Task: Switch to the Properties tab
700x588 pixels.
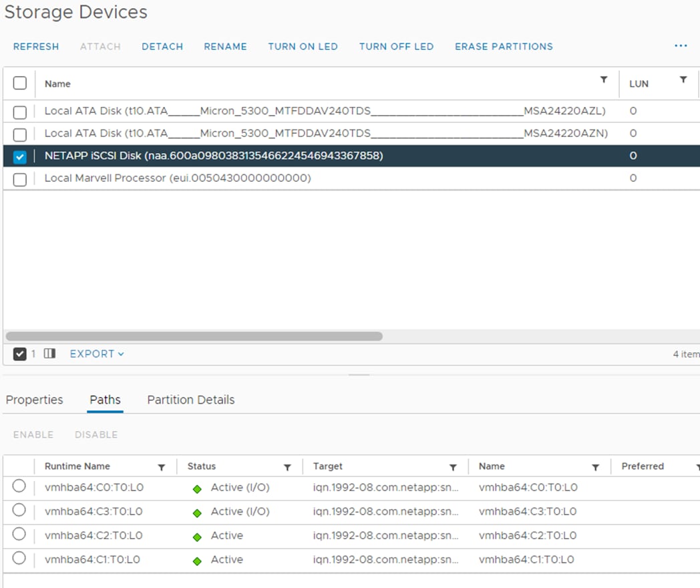Action: pos(35,400)
